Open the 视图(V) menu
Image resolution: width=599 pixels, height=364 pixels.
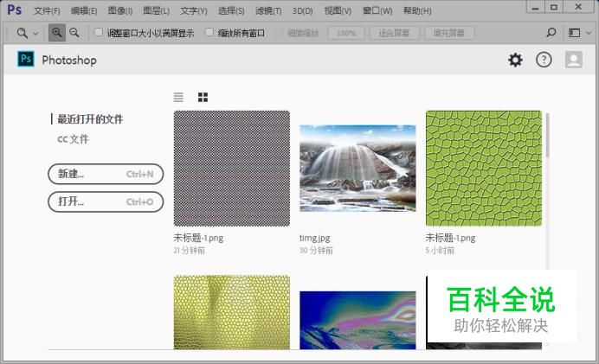[338, 10]
